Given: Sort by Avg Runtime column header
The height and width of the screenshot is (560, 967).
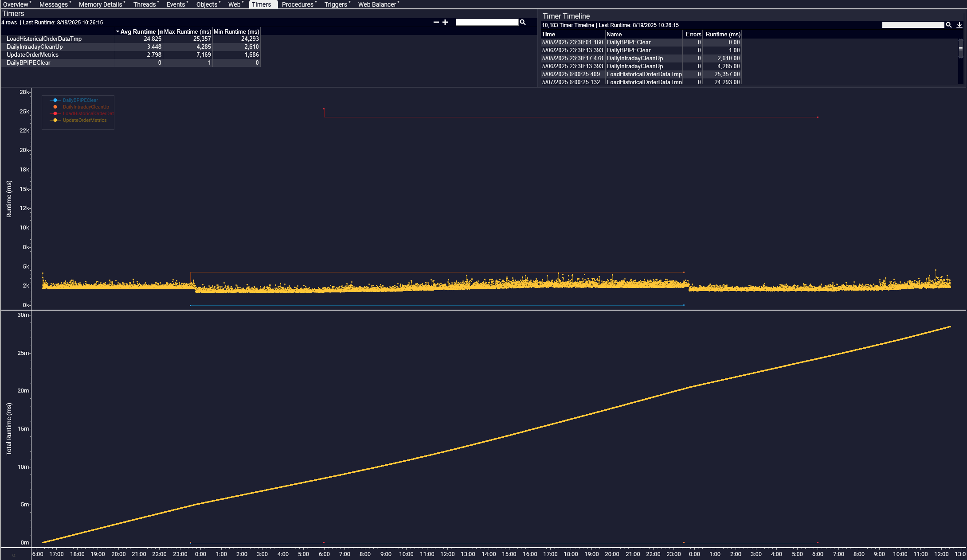Looking at the screenshot, I should click(x=139, y=31).
